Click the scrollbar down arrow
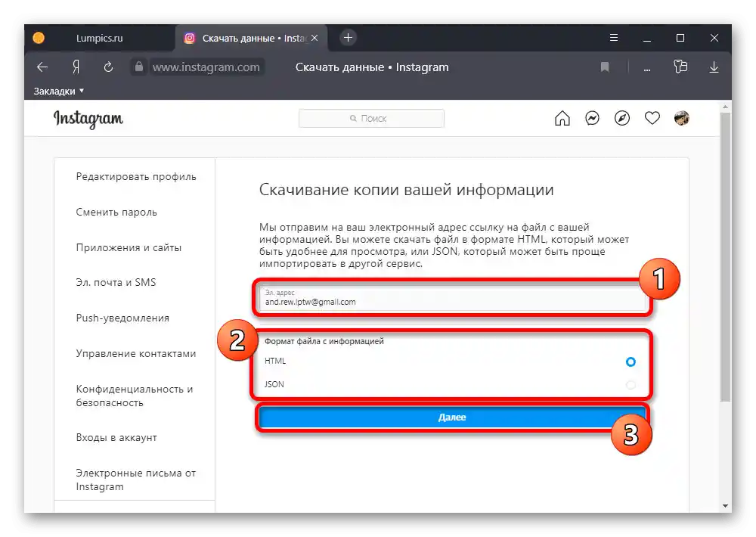The height and width of the screenshot is (537, 756). click(725, 506)
